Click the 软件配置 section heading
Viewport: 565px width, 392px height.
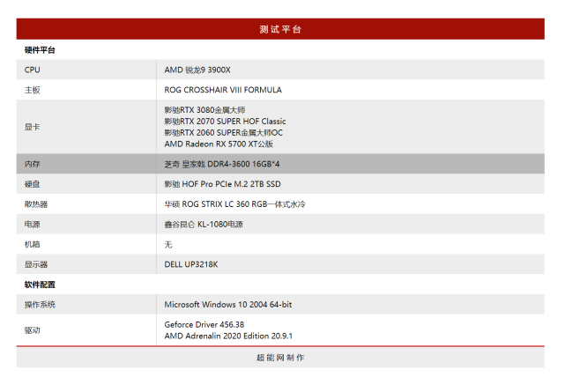coord(40,285)
